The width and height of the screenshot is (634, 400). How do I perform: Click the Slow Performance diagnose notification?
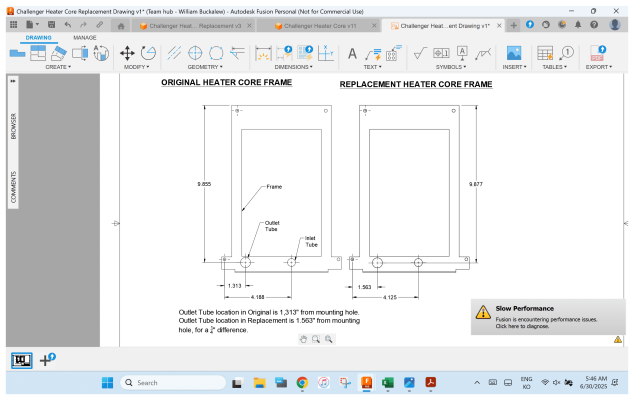(548, 317)
